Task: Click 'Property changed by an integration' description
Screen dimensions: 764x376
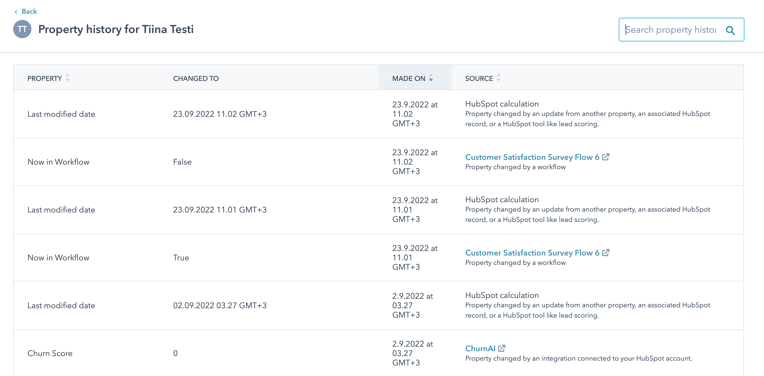Action: [578, 358]
